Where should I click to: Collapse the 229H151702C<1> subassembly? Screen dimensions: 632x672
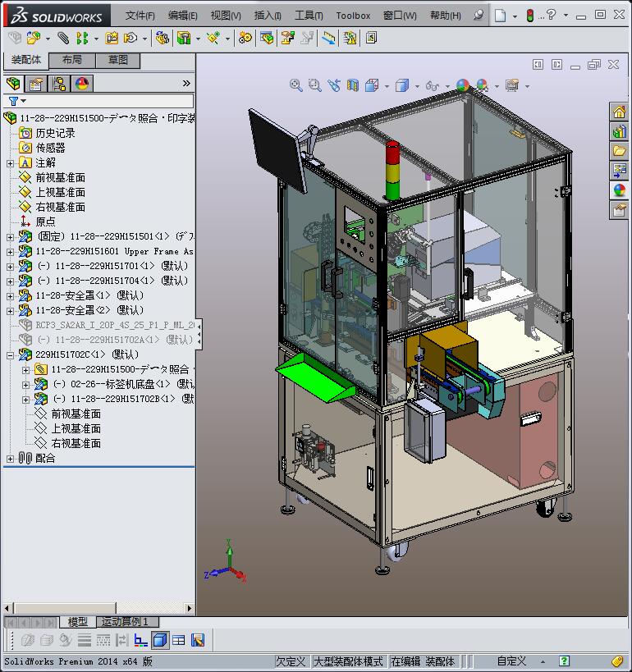pos(11,355)
